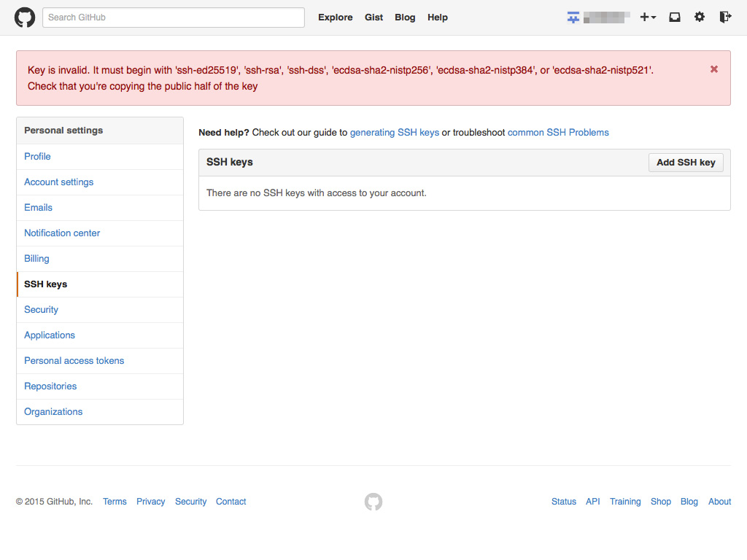This screenshot has width=747, height=560.
Task: Click the GitHub Octocat logo in header
Action: (x=25, y=17)
